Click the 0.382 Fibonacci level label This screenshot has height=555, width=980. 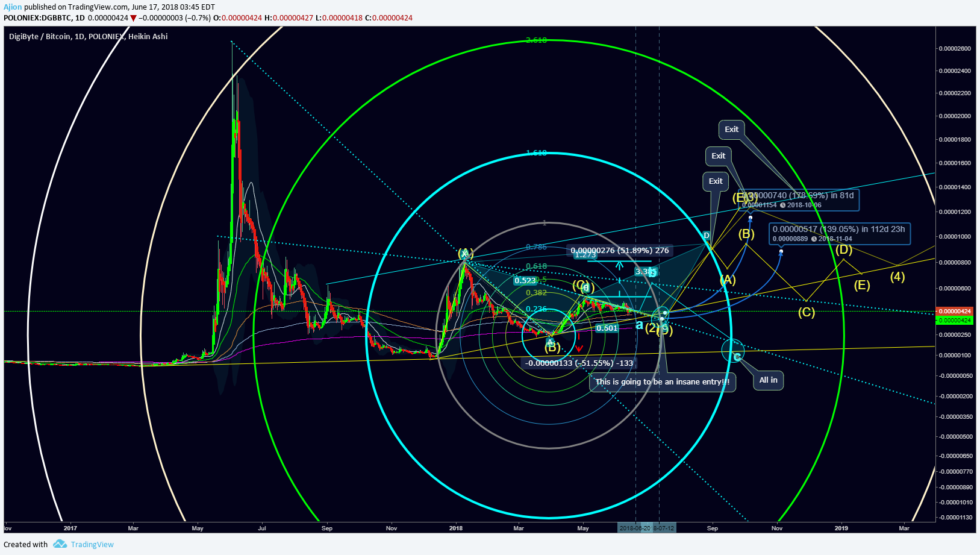[x=536, y=293]
